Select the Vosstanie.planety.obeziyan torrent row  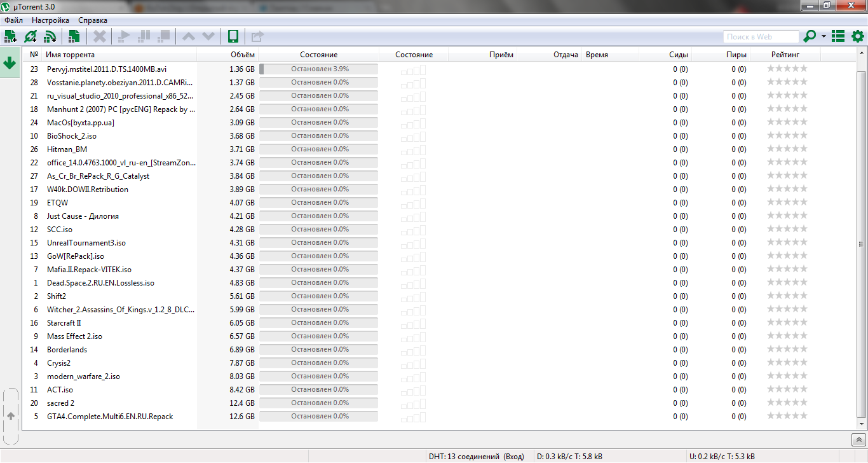[x=119, y=82]
